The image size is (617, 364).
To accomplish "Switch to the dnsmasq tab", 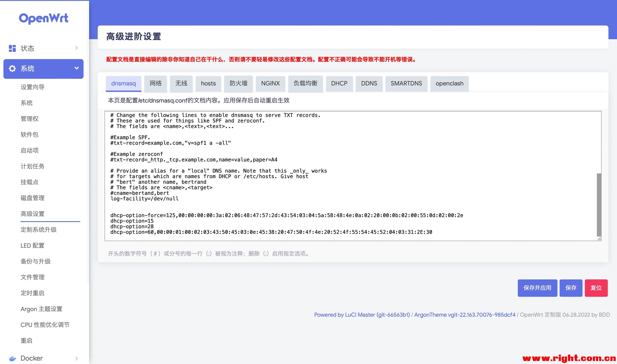I will tap(123, 84).
